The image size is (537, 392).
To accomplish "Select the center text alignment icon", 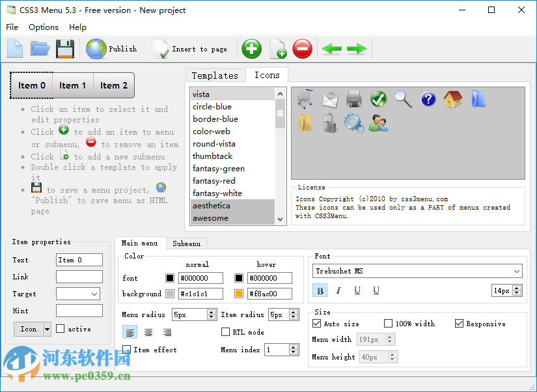I will [x=147, y=332].
